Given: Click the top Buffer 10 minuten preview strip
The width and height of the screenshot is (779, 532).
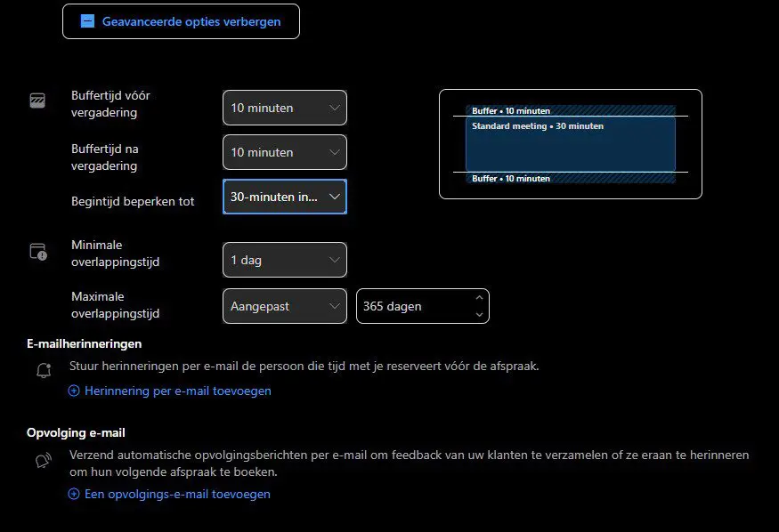Looking at the screenshot, I should pyautogui.click(x=570, y=111).
